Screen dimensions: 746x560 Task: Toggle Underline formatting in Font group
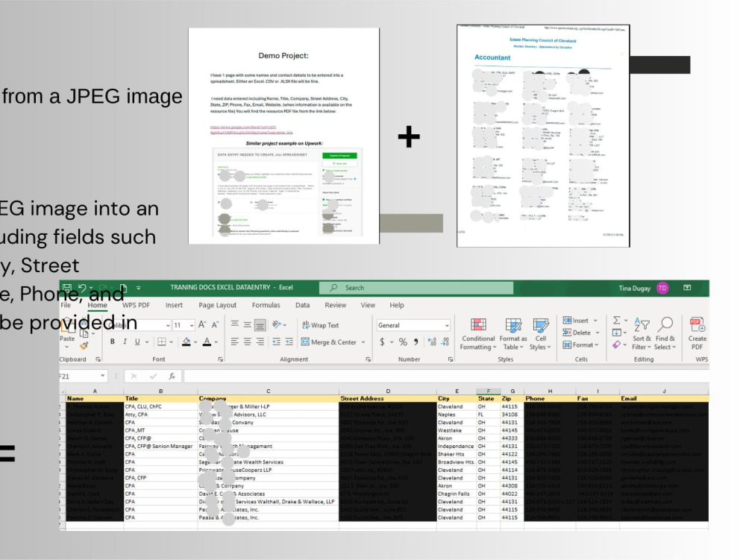tap(137, 342)
